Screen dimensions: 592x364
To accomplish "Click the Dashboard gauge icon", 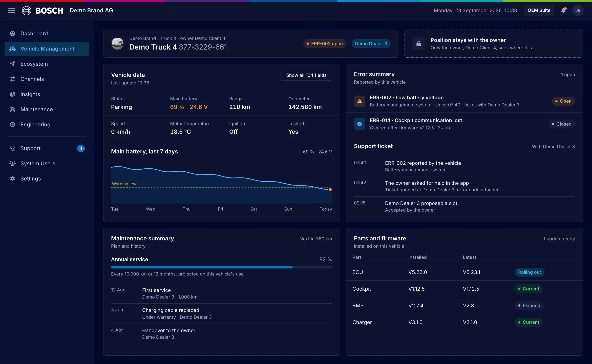I will (13, 33).
